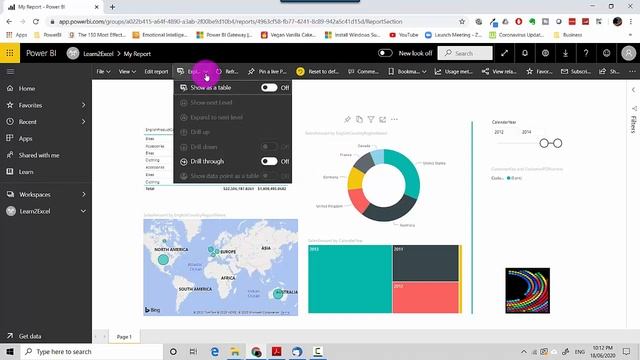This screenshot has height=360, width=640.
Task: Click My Report breadcrumb
Action: coord(137,53)
